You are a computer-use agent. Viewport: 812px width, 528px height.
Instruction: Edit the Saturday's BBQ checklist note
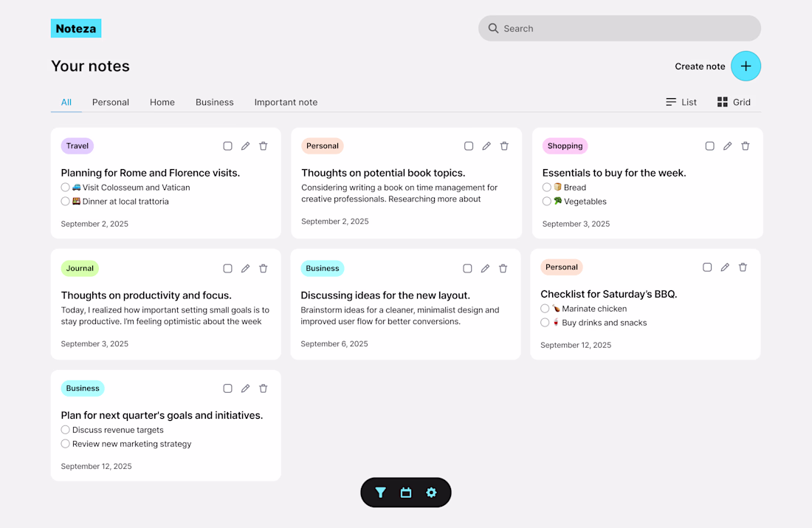tap(725, 267)
